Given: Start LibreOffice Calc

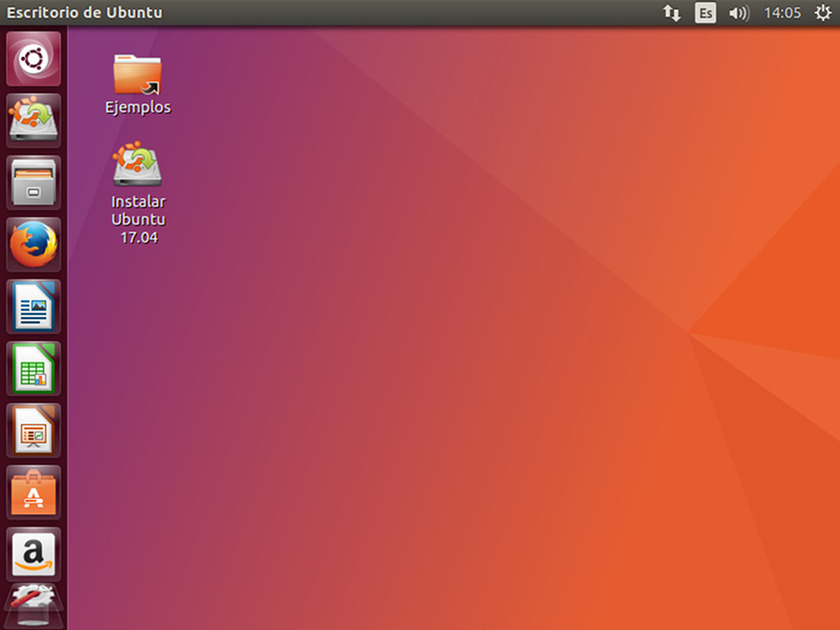Looking at the screenshot, I should [33, 369].
